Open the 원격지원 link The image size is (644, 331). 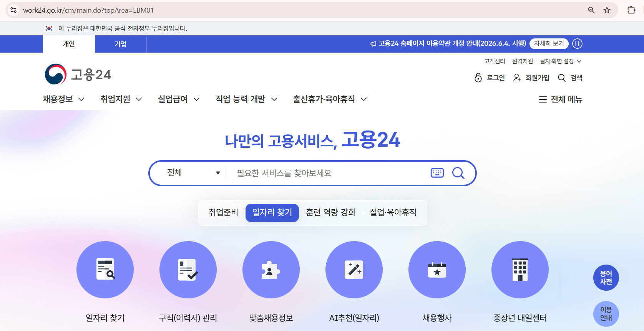click(x=523, y=61)
